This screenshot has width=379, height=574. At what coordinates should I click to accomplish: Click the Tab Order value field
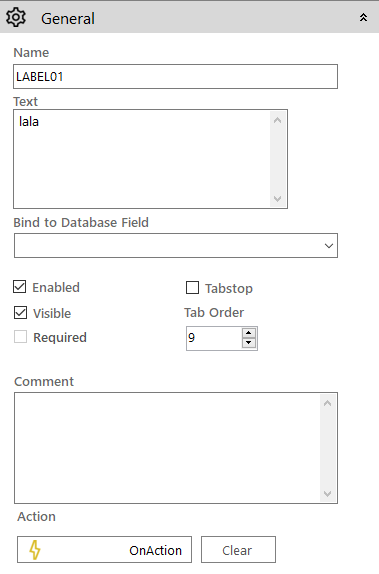click(x=214, y=338)
